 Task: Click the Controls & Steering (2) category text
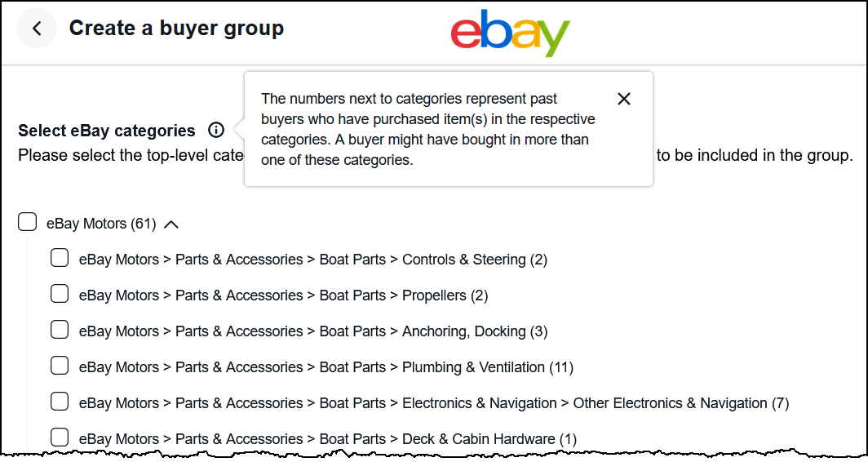coord(313,260)
